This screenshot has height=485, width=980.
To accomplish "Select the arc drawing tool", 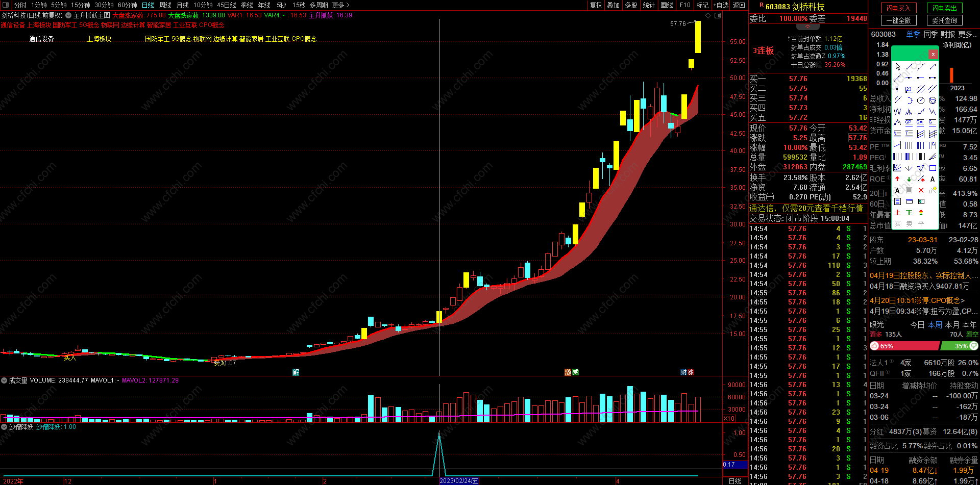I will click(x=909, y=100).
